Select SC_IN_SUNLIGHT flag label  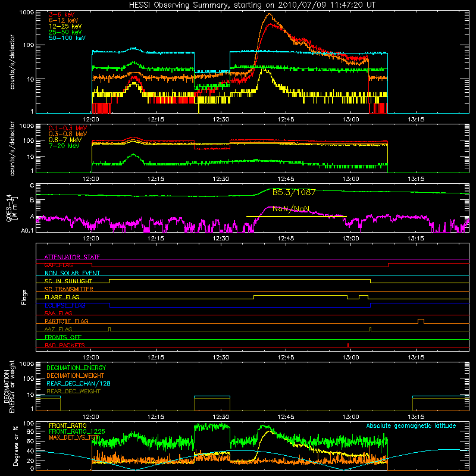(x=68, y=281)
